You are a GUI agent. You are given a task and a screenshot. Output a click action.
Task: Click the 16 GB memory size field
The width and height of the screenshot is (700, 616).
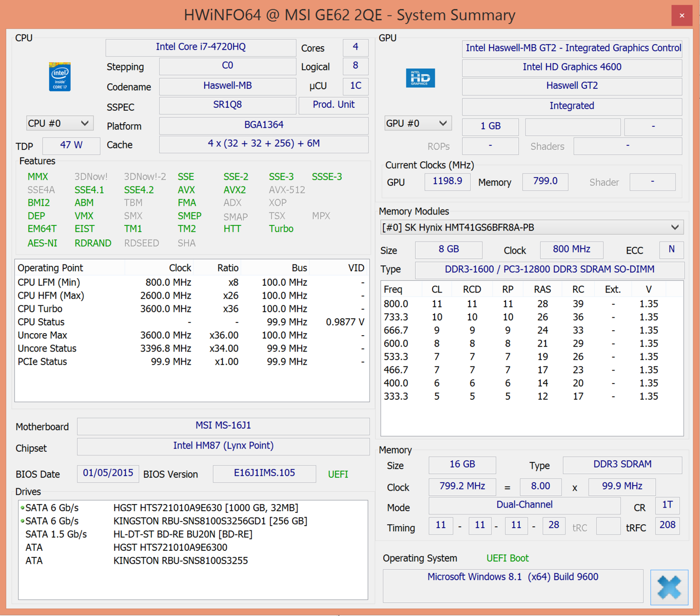pos(462,465)
